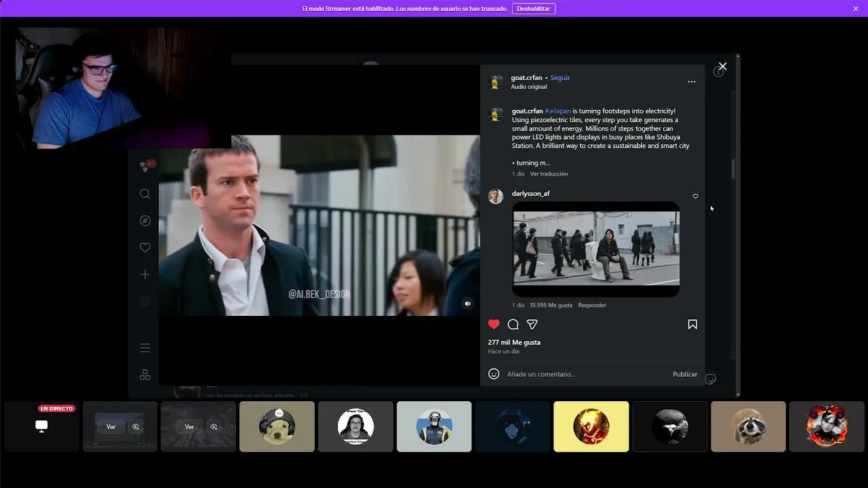Toggle the reel's sound with speaker icon
868x488 pixels.
pyautogui.click(x=467, y=304)
